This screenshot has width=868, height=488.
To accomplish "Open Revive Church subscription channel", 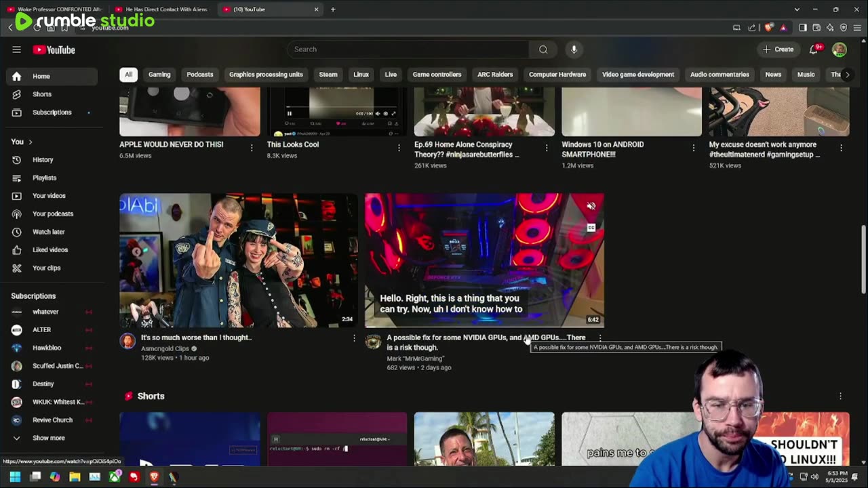I will [x=52, y=420].
